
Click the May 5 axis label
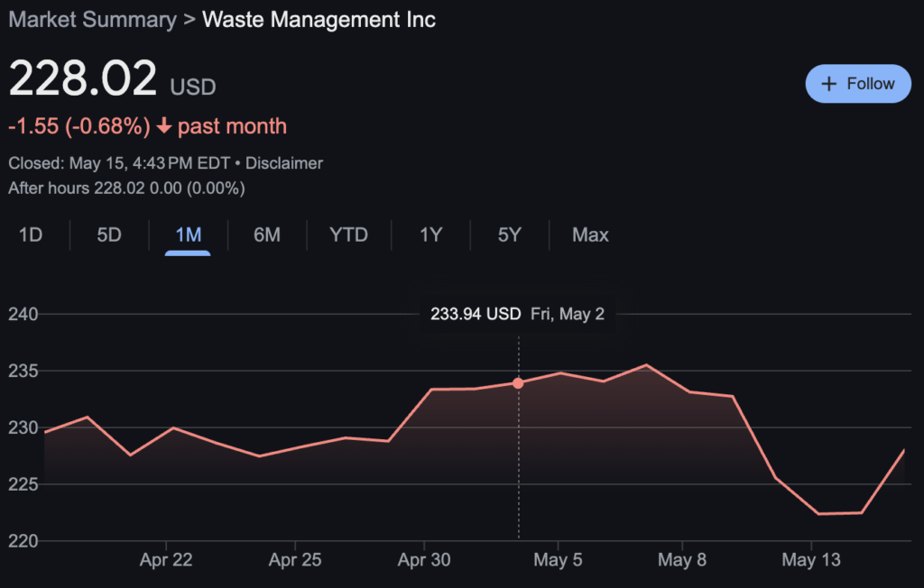pos(558,560)
